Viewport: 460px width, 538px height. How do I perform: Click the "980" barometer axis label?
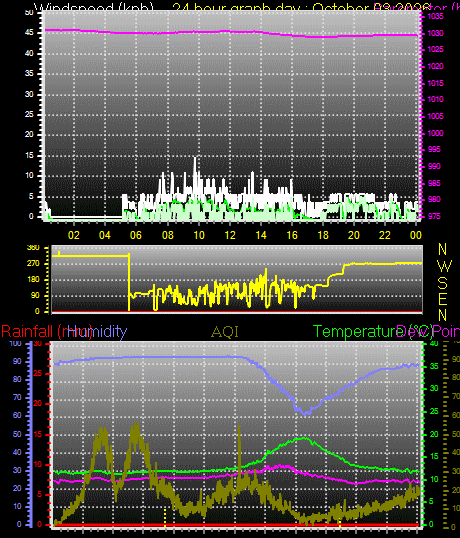[x=434, y=199]
